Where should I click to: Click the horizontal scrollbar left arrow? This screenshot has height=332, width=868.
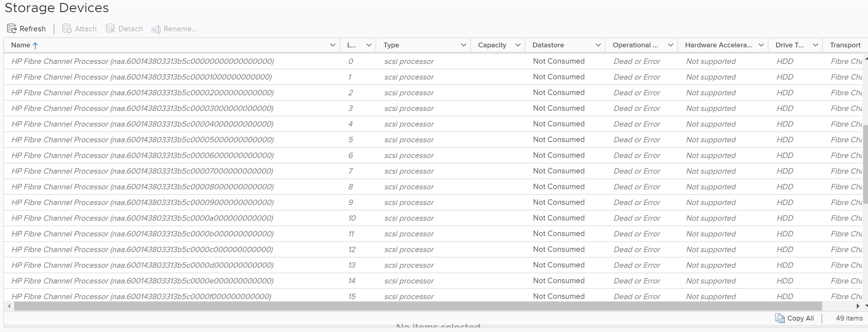tap(9, 306)
